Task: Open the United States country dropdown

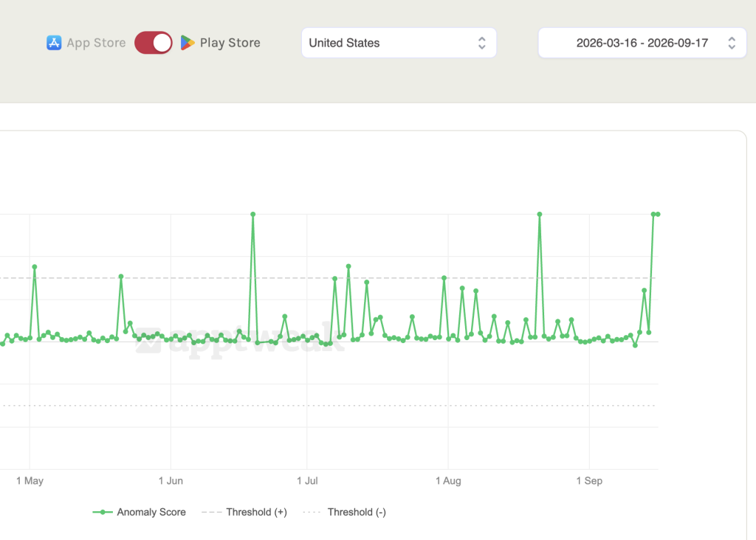Action: pos(399,43)
